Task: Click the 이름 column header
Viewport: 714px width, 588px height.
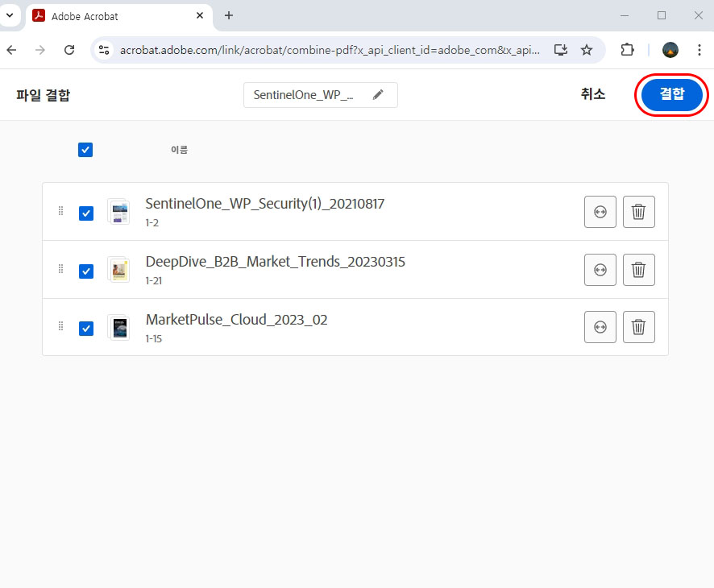Action: pyautogui.click(x=179, y=150)
